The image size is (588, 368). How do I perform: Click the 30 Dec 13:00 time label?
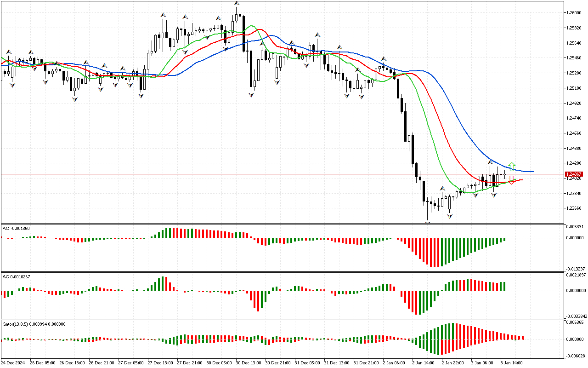(x=249, y=363)
